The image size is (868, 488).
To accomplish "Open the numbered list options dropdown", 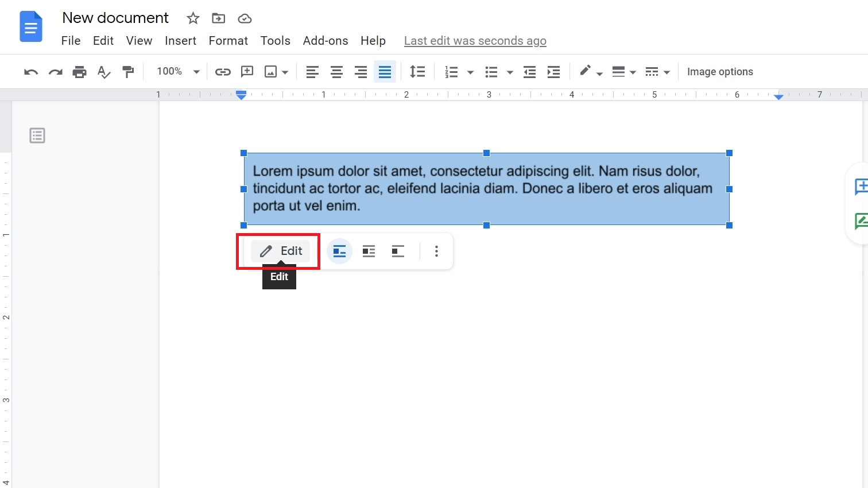I will [470, 71].
